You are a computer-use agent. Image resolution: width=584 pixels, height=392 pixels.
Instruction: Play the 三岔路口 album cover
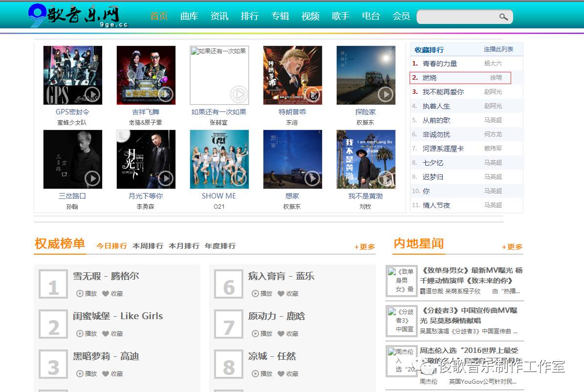pos(73,159)
